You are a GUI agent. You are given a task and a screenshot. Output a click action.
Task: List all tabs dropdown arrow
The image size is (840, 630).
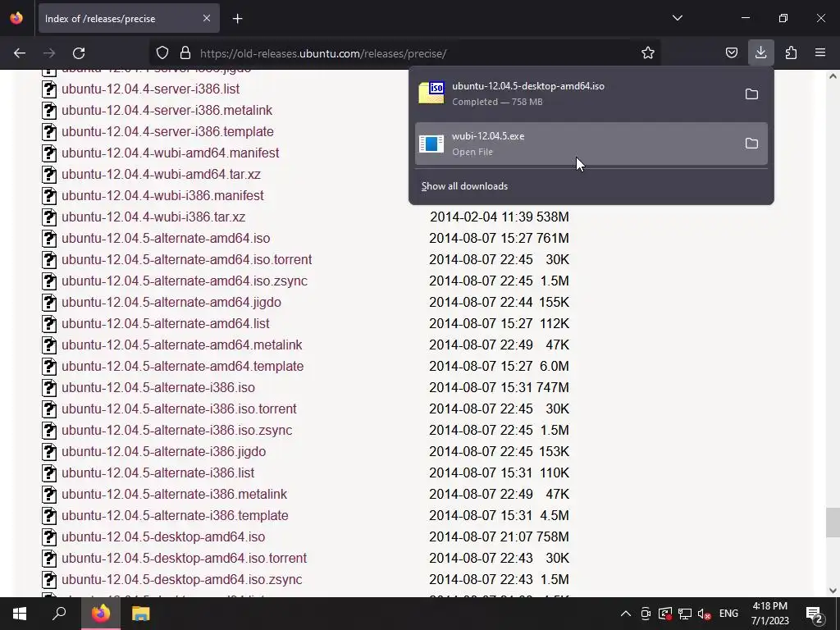677,18
